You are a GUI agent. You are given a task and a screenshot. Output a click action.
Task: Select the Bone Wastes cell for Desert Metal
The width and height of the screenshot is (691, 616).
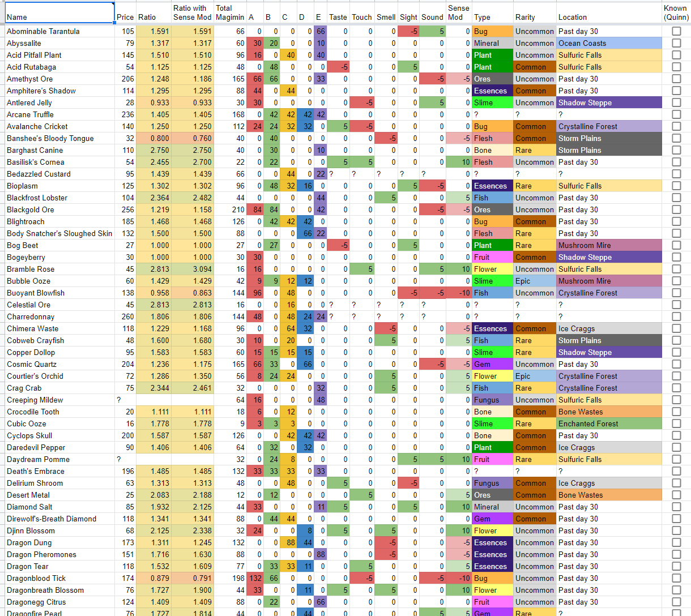(609, 495)
